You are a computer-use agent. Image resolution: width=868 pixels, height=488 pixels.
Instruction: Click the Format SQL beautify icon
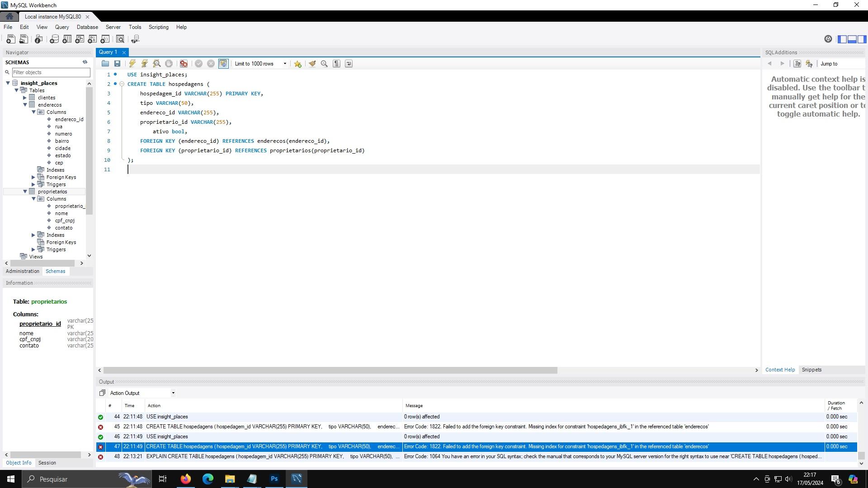pyautogui.click(x=312, y=63)
